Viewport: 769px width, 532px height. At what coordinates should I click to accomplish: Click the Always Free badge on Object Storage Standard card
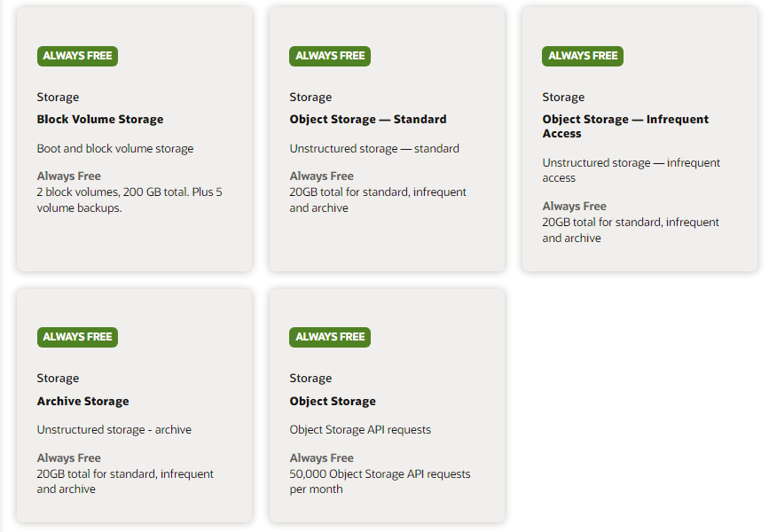pyautogui.click(x=330, y=56)
